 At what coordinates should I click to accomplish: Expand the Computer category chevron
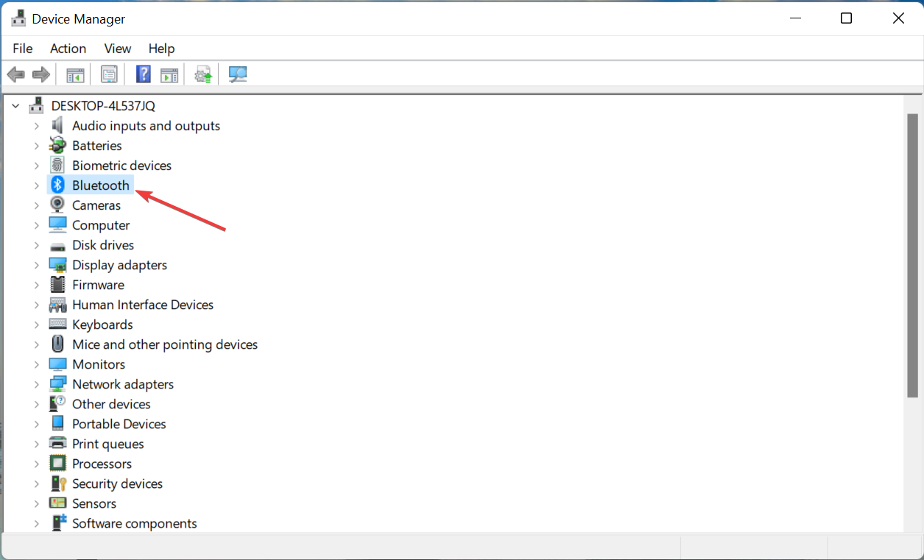tap(36, 225)
